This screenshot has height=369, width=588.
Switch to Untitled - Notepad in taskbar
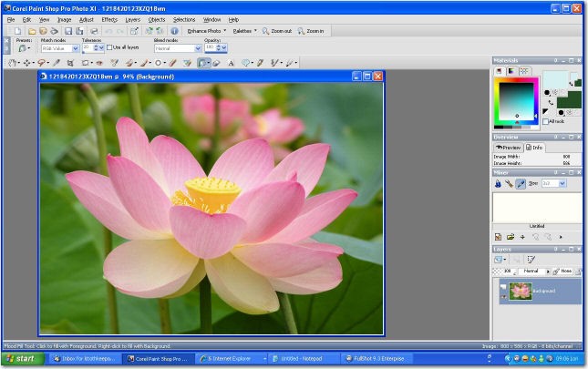coord(302,358)
